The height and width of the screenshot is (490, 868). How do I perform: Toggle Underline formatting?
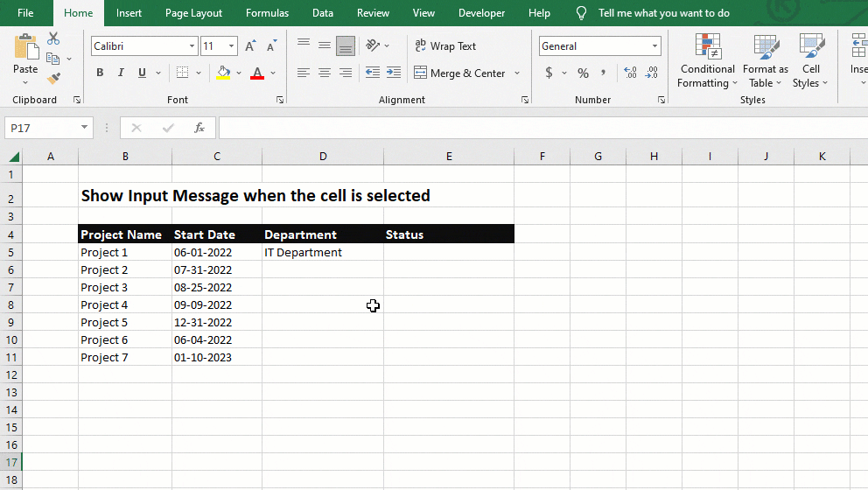coord(142,73)
